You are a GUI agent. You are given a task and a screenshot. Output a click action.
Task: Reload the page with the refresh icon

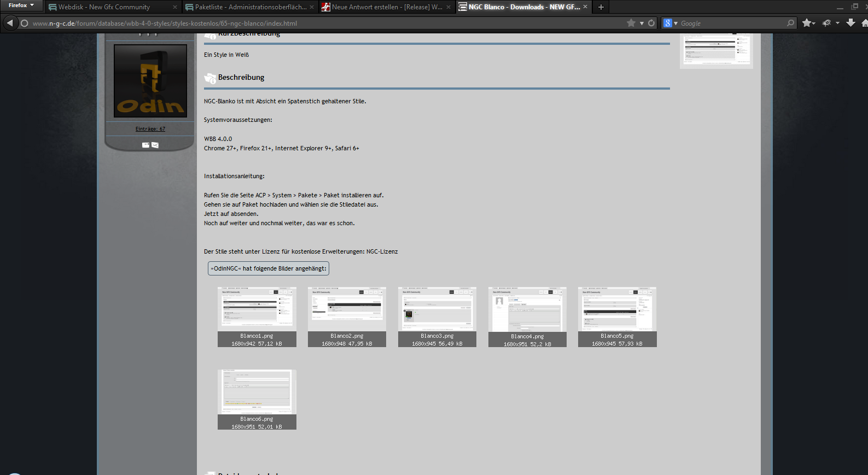(x=651, y=23)
